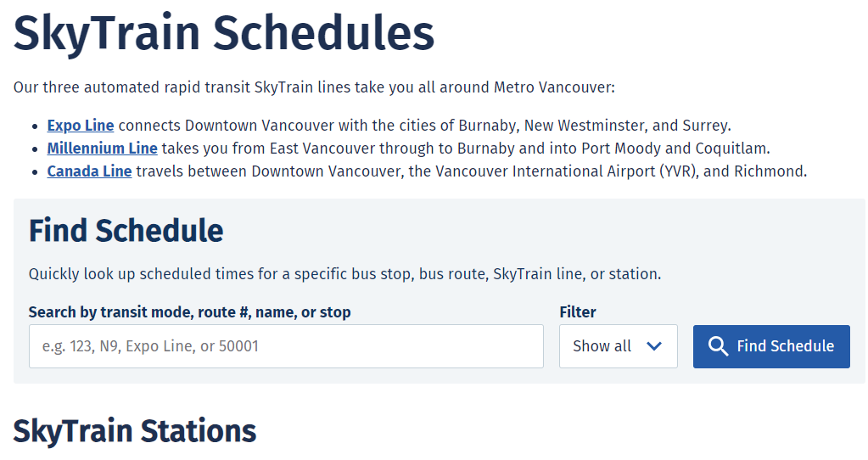Image resolution: width=868 pixels, height=460 pixels.
Task: Click the Expo Line description mentioning Surrey
Action: point(424,126)
